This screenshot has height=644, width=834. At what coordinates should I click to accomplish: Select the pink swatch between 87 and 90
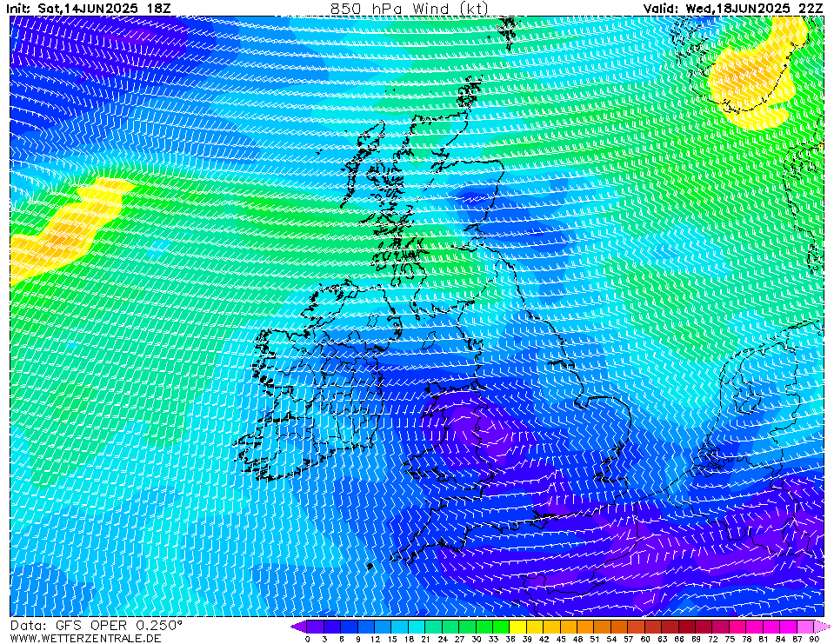805,627
